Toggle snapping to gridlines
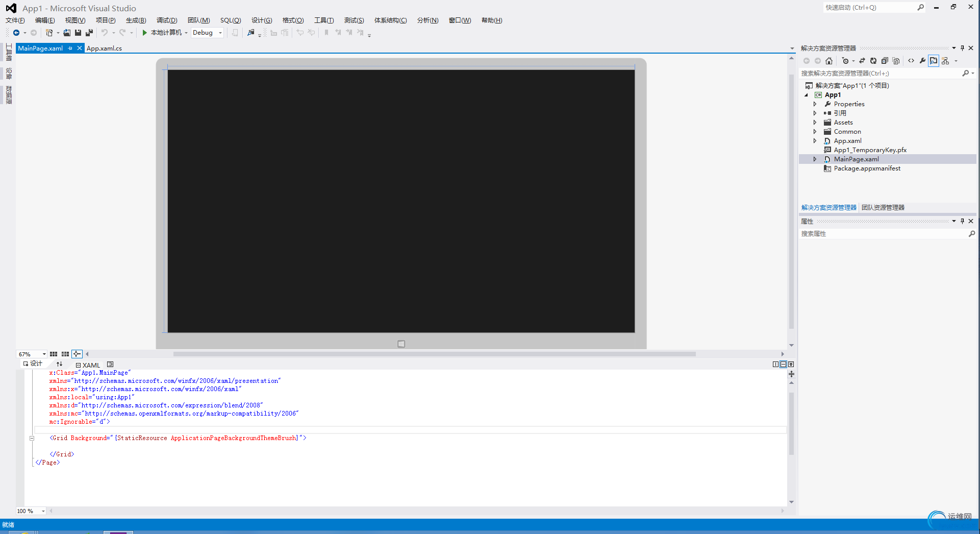 pyautogui.click(x=65, y=354)
